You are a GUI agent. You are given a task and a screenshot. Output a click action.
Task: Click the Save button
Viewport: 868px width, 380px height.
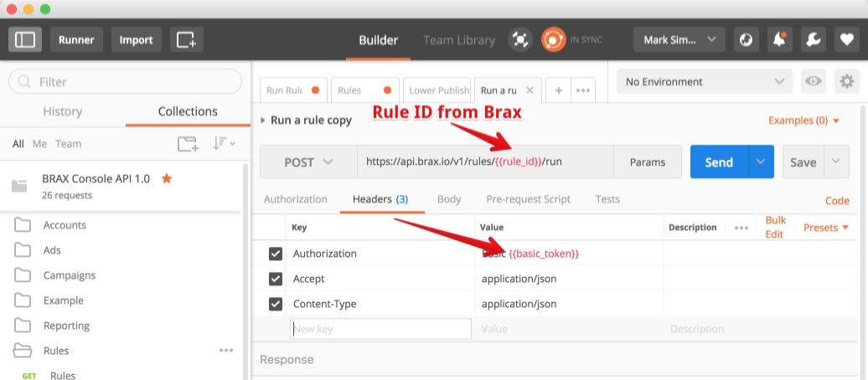point(803,162)
